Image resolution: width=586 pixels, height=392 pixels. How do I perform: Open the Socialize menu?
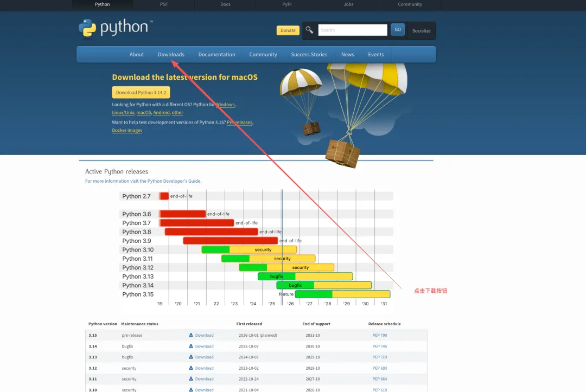pyautogui.click(x=422, y=30)
